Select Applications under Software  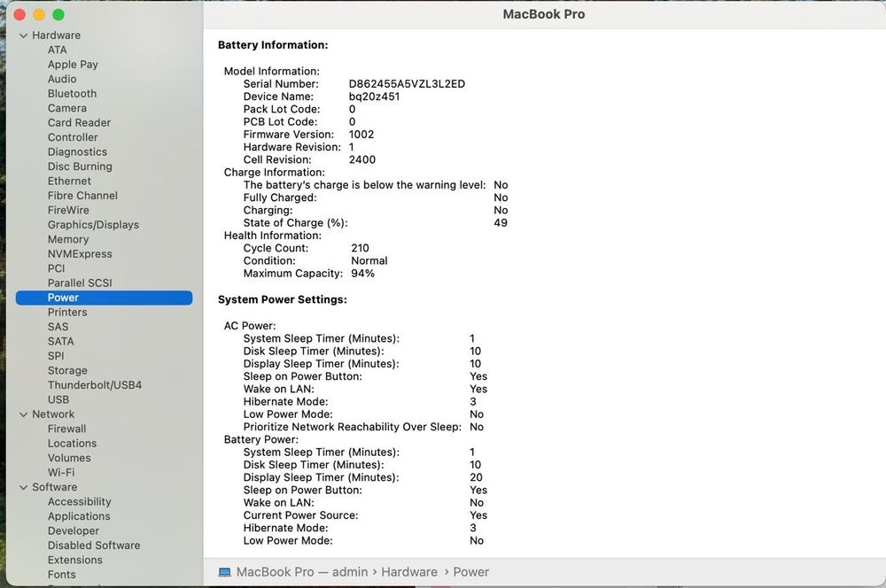(x=79, y=516)
